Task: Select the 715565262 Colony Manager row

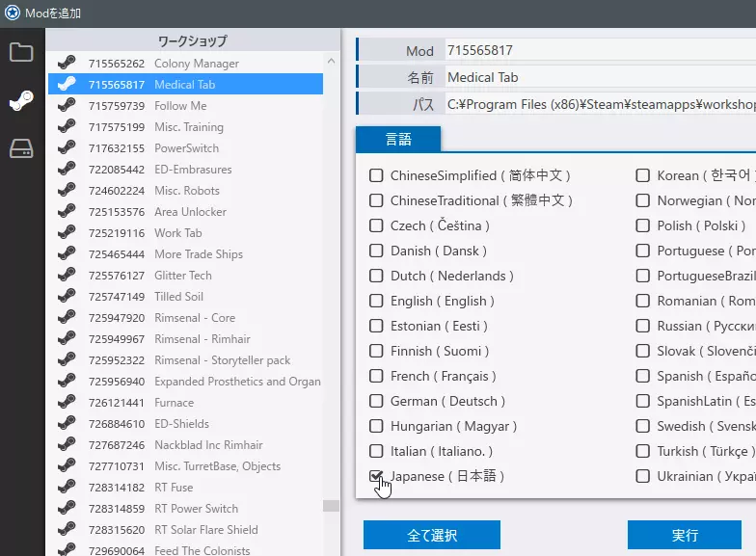Action: coord(185,64)
